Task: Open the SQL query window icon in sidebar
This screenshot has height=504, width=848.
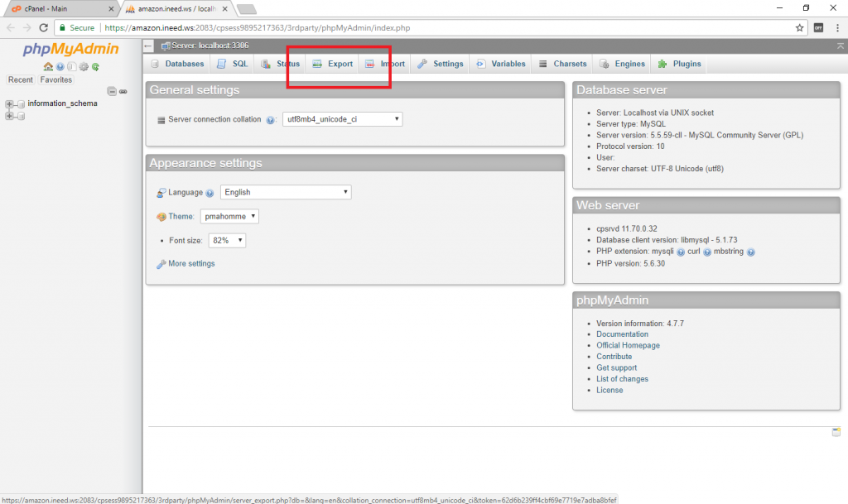Action: pyautogui.click(x=71, y=66)
